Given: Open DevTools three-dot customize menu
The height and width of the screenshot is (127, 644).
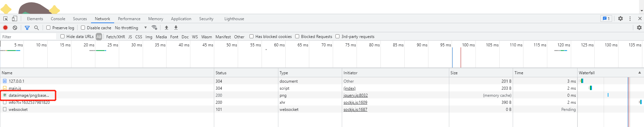Looking at the screenshot, I should point(630,18).
